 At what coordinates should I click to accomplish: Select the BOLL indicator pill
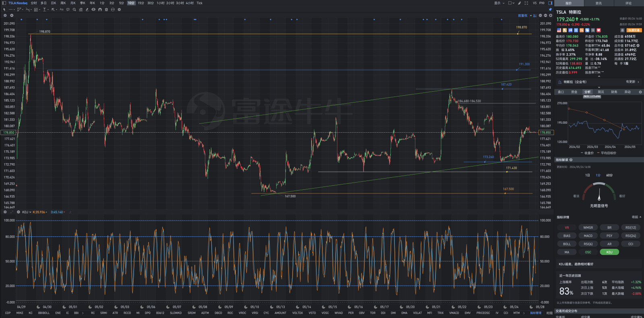click(x=567, y=244)
